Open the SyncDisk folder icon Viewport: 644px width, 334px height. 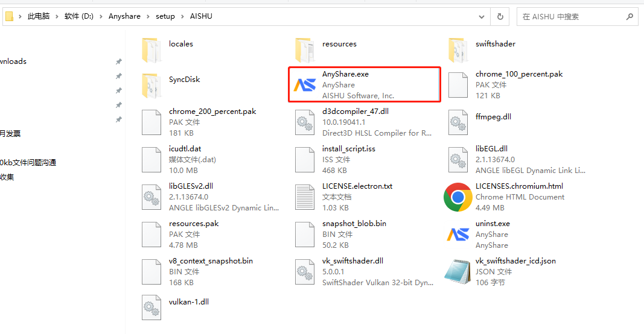151,86
